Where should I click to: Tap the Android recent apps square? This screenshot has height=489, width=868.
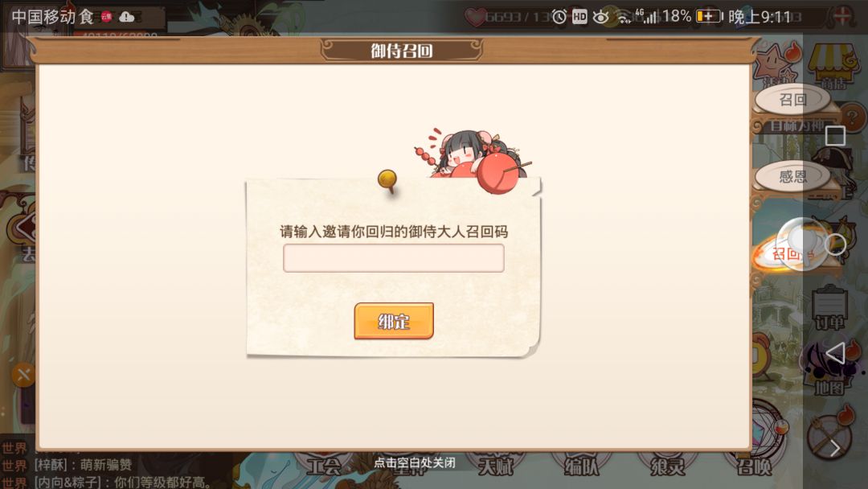[835, 136]
